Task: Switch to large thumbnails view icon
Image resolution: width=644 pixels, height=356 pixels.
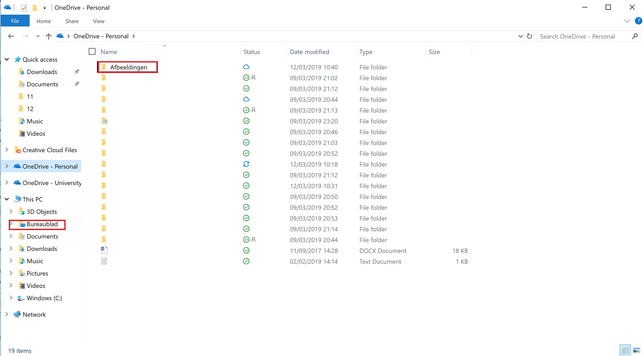Action: tap(636, 350)
